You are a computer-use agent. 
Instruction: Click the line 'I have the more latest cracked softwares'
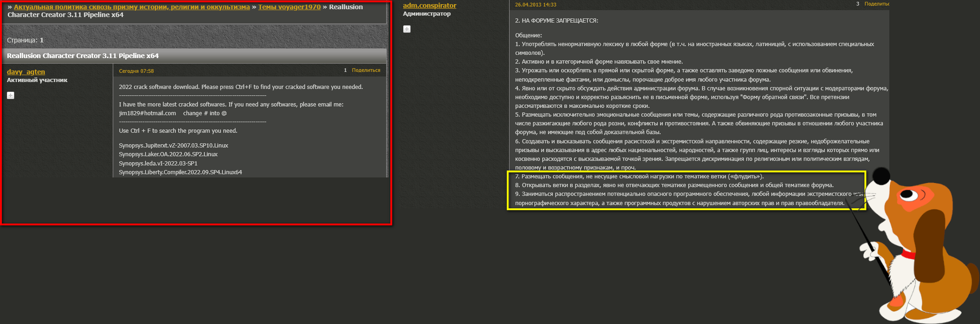click(231, 105)
